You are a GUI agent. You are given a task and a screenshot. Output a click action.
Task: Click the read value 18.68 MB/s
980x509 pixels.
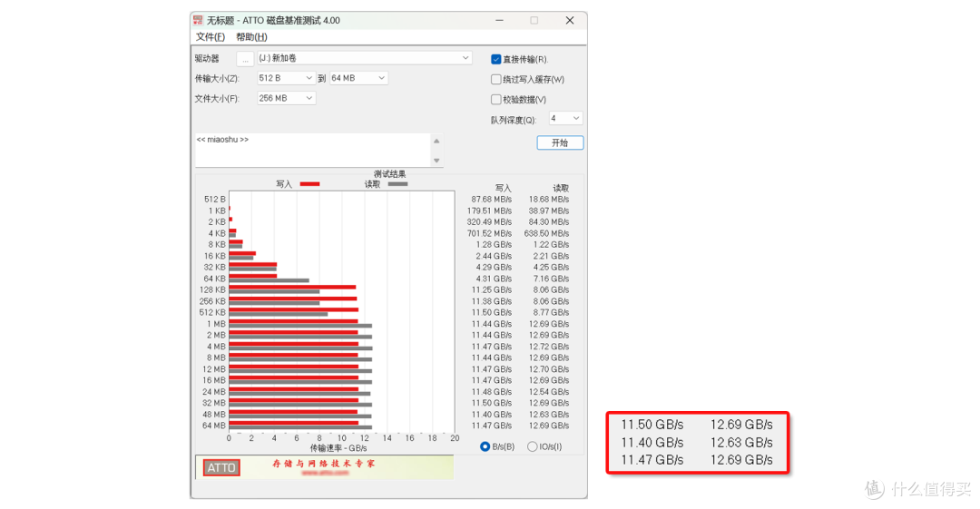point(549,200)
